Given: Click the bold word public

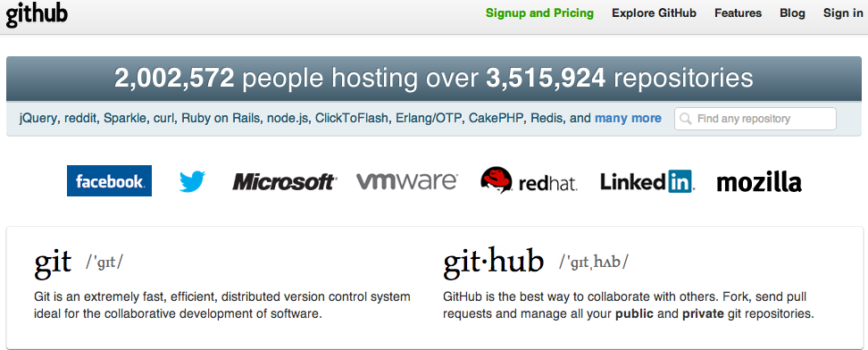Looking at the screenshot, I should click(x=634, y=314).
